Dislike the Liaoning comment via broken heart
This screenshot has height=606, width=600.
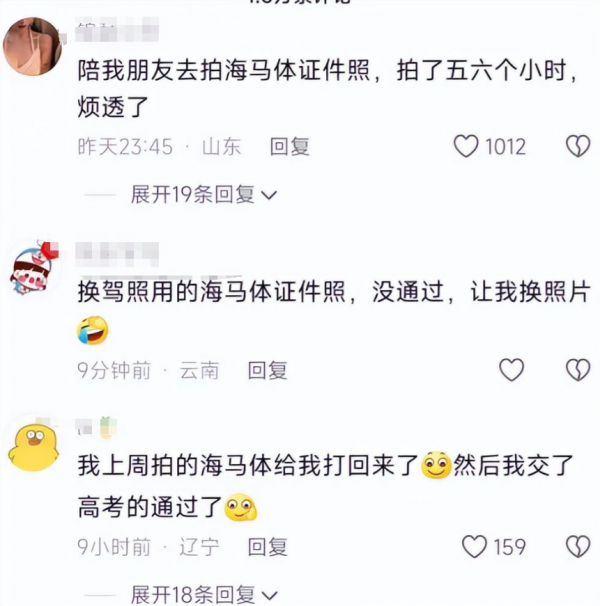[578, 546]
